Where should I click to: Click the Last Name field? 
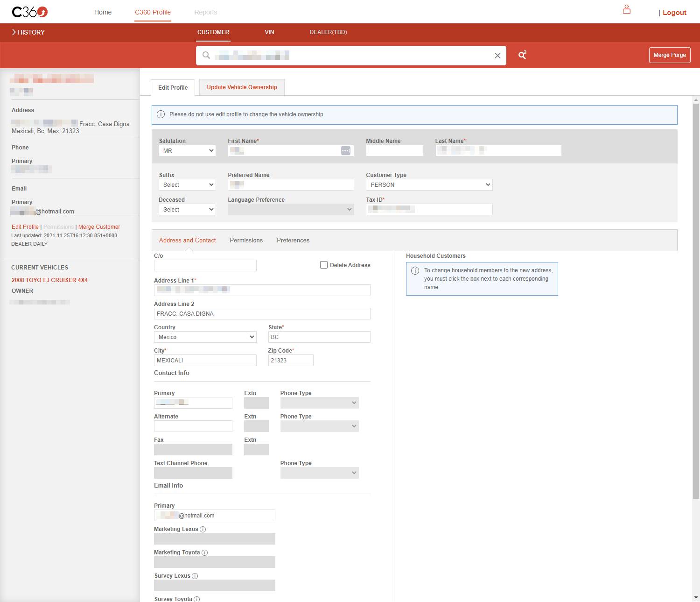coord(498,150)
